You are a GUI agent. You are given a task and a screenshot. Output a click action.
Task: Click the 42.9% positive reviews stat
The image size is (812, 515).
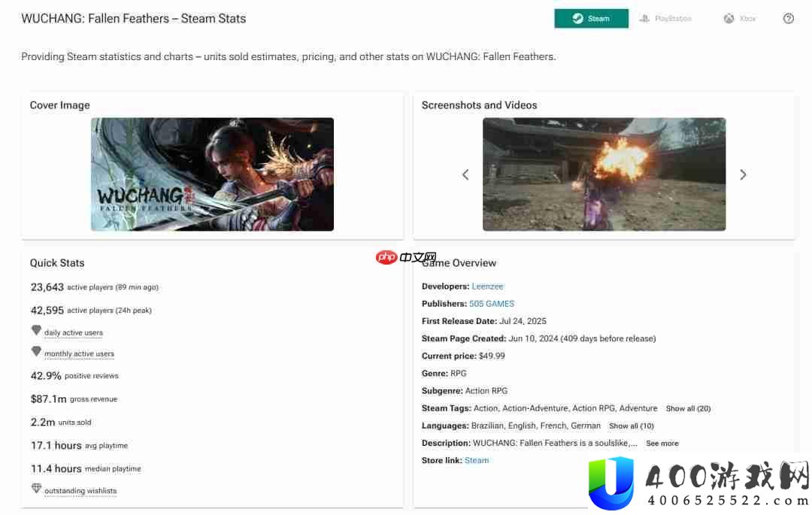point(74,376)
